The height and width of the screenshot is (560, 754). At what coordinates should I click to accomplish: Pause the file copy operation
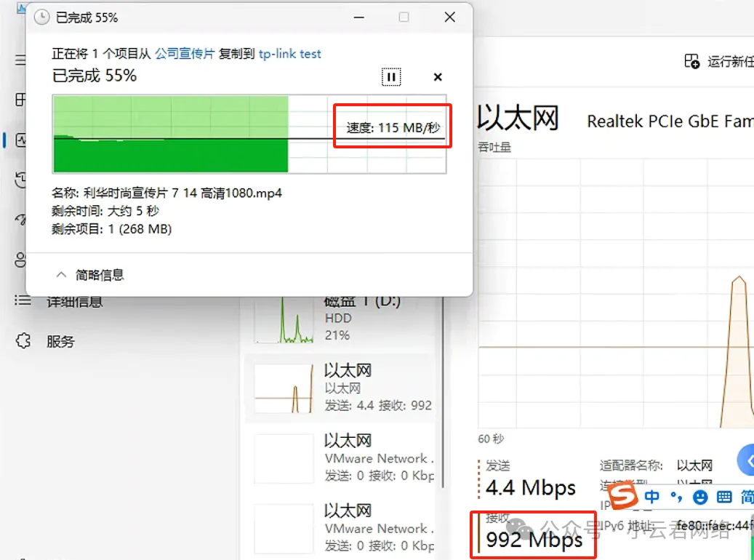(391, 76)
